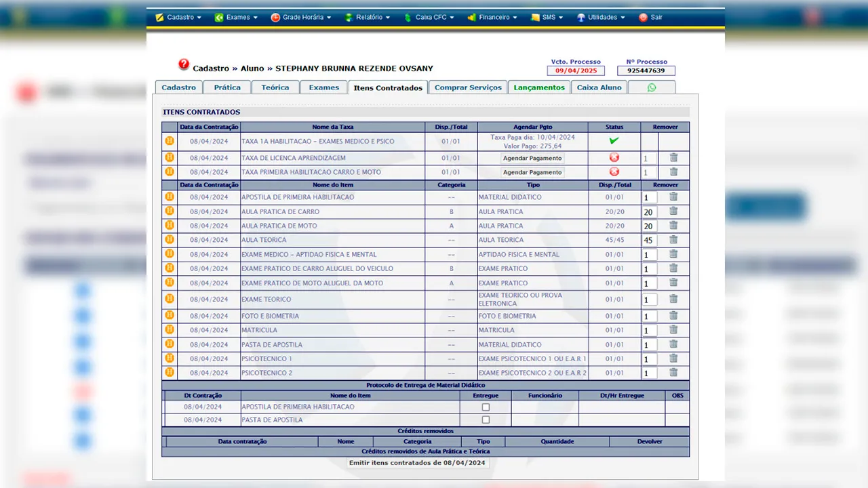Click Agendar Pagamento for TAXA DE LICENCA
This screenshot has height=488, width=868.
[532, 158]
